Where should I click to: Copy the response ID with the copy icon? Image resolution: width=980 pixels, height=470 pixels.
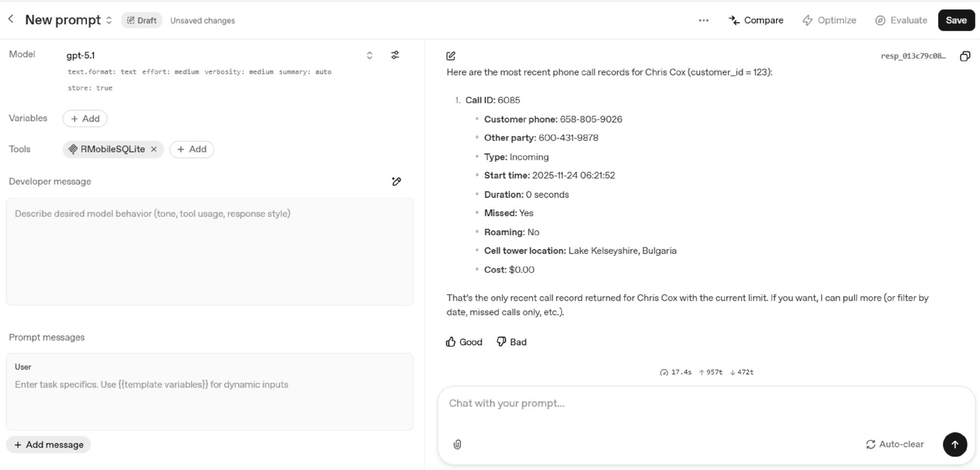pos(965,56)
